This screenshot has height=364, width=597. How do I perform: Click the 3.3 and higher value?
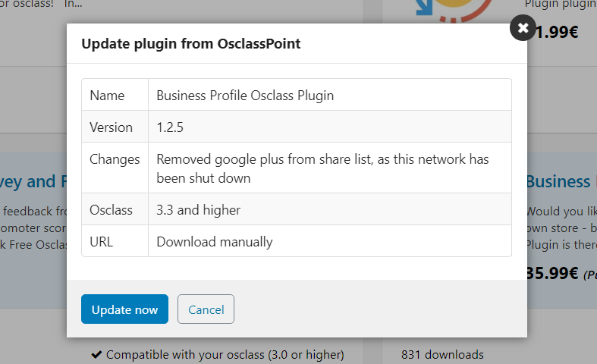click(x=198, y=210)
